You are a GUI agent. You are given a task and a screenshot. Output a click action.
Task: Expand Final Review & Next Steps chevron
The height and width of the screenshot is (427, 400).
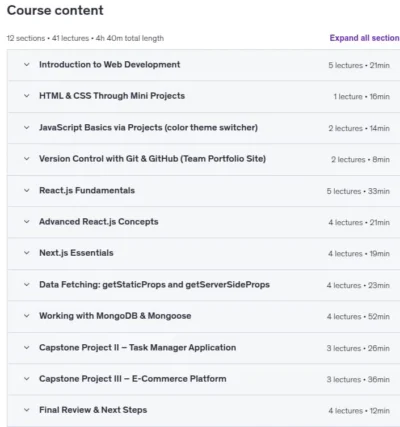click(x=27, y=410)
